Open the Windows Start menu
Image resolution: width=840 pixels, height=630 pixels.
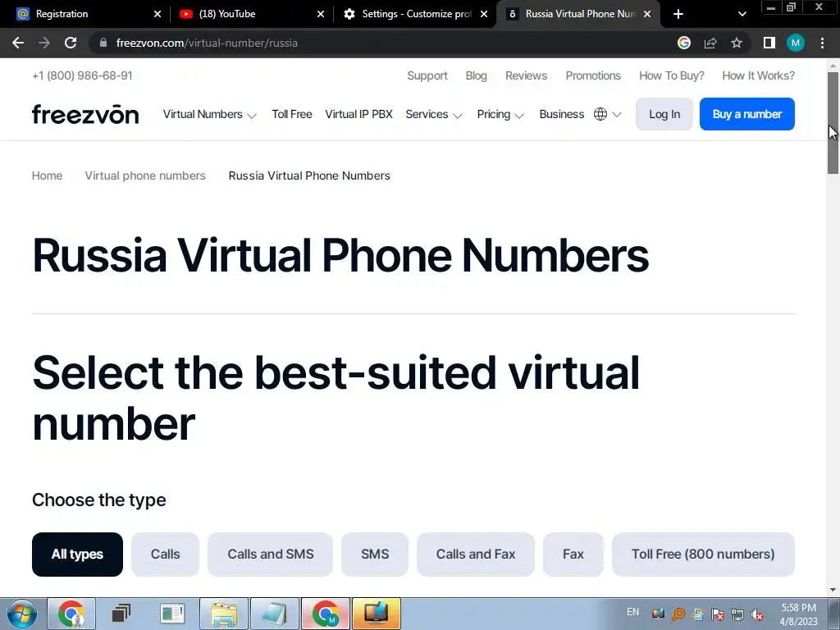tap(21, 614)
